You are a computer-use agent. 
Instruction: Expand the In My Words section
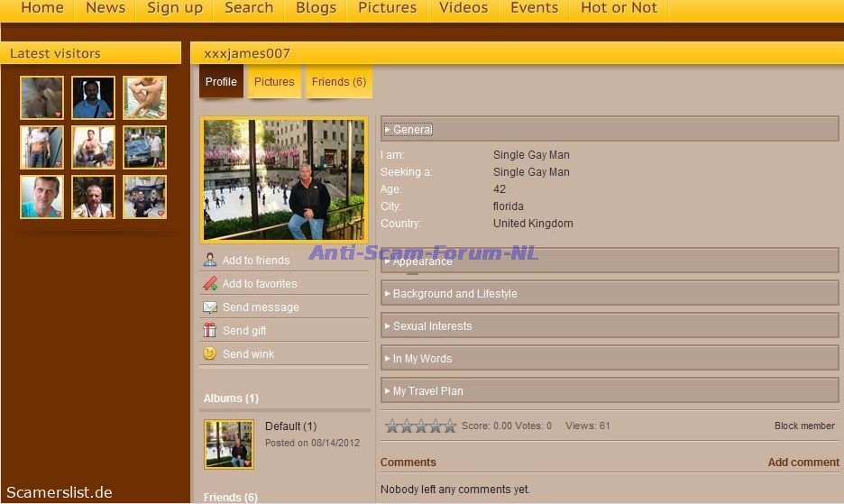coord(422,359)
